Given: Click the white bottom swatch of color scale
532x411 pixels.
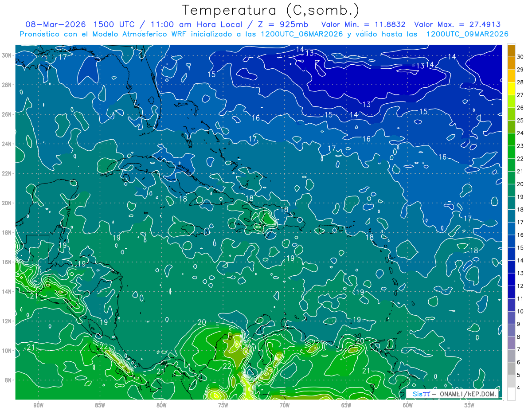Looking at the screenshot, I should tap(511, 394).
